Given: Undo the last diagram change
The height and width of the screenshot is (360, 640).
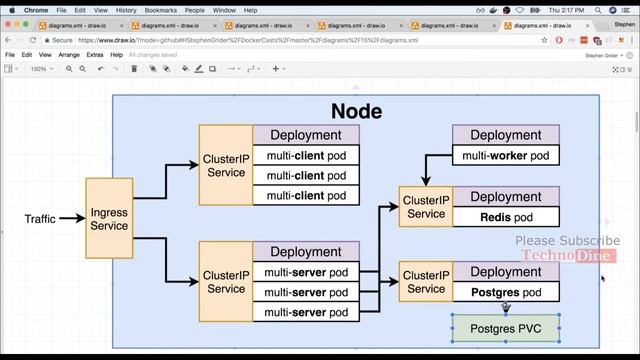Looking at the screenshot, I should [101, 69].
